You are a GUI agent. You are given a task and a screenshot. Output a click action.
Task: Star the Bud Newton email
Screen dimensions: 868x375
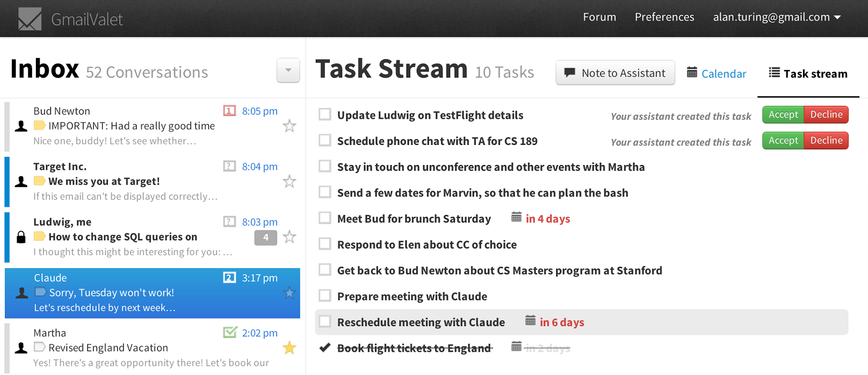[x=289, y=126]
